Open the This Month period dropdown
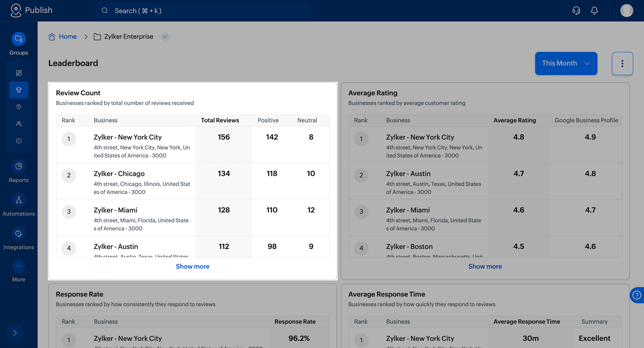644x348 pixels. pos(566,64)
